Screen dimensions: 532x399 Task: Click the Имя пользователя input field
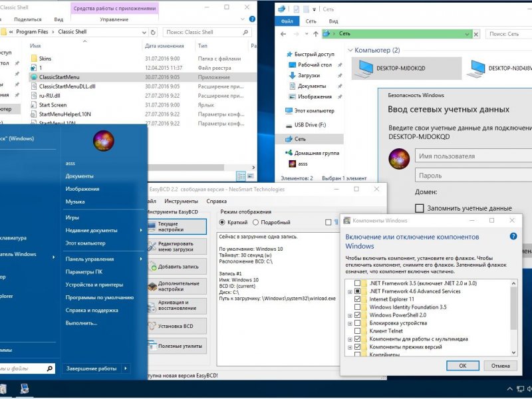473,156
